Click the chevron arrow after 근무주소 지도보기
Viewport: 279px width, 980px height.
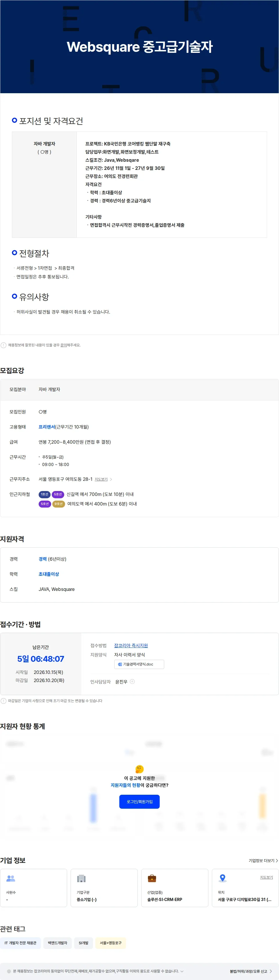click(111, 479)
